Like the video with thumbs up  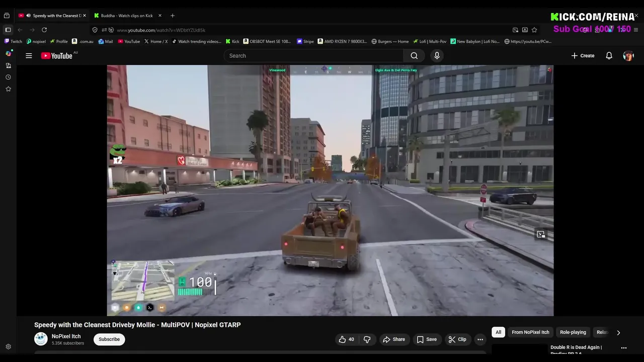[x=346, y=339]
